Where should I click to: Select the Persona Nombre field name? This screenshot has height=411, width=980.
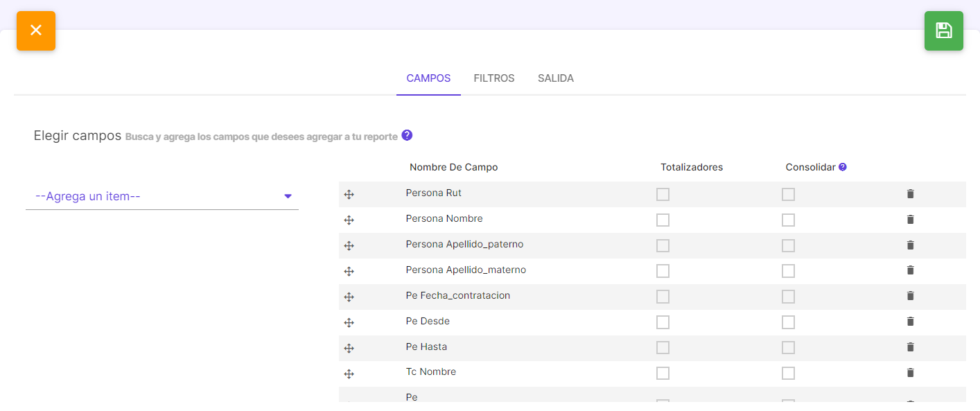point(444,218)
